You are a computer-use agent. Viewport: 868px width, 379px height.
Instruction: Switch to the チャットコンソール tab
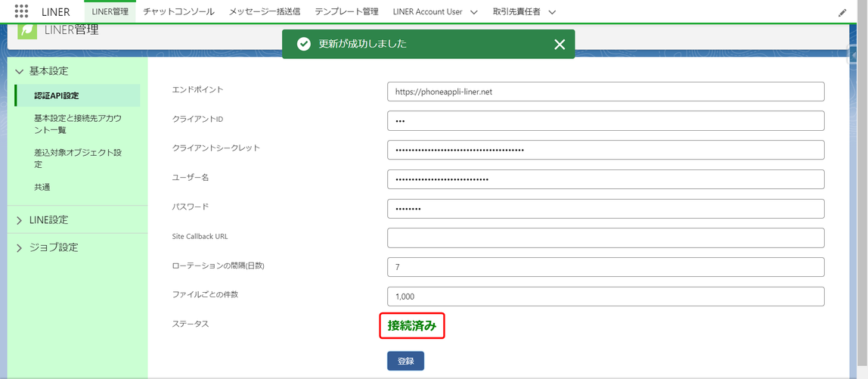pyautogui.click(x=178, y=12)
